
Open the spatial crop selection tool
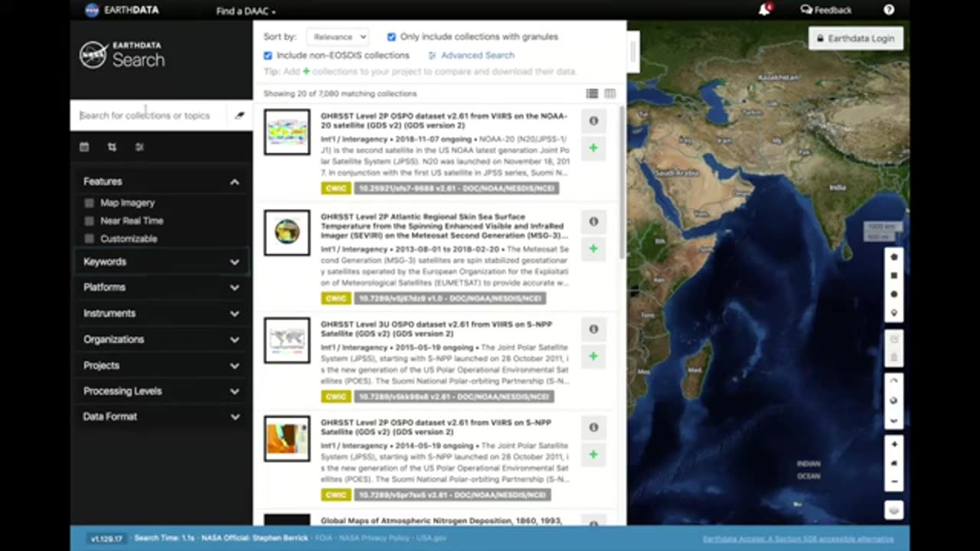(112, 147)
